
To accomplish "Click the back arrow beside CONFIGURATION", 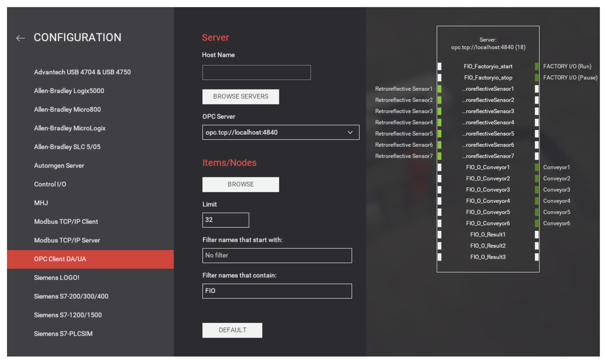I will coord(20,38).
